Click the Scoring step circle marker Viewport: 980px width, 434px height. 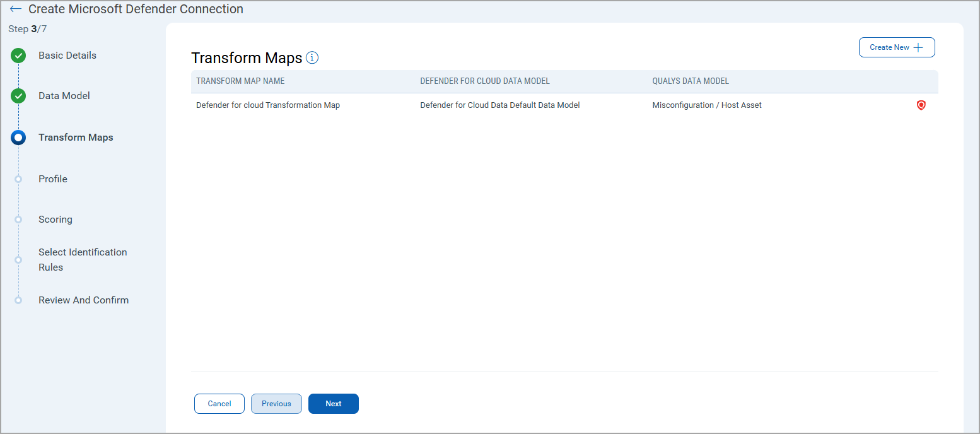tap(18, 220)
